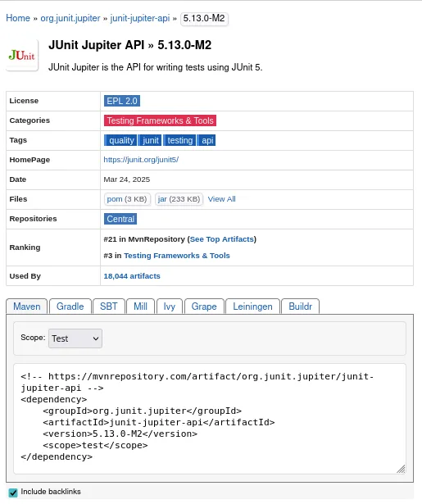
Task: Click the Used By row label
Action: 25,276
